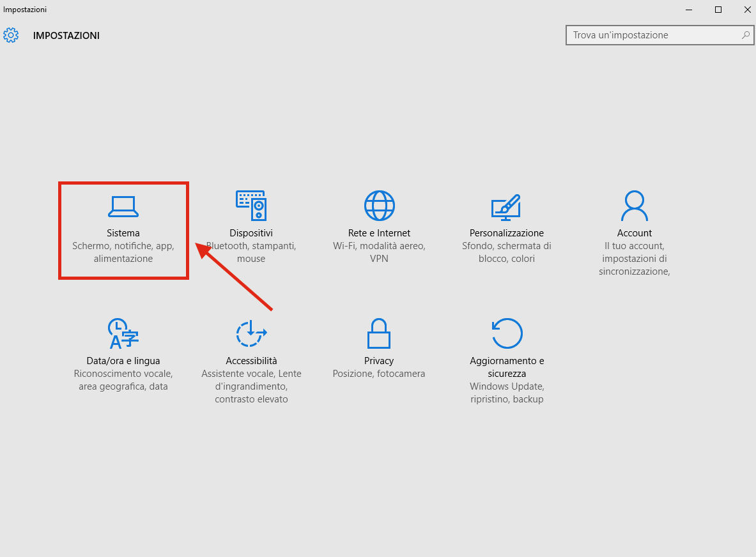
Task: Click the blue gear icon beside IMPOSTAZIONI
Action: coord(11,35)
